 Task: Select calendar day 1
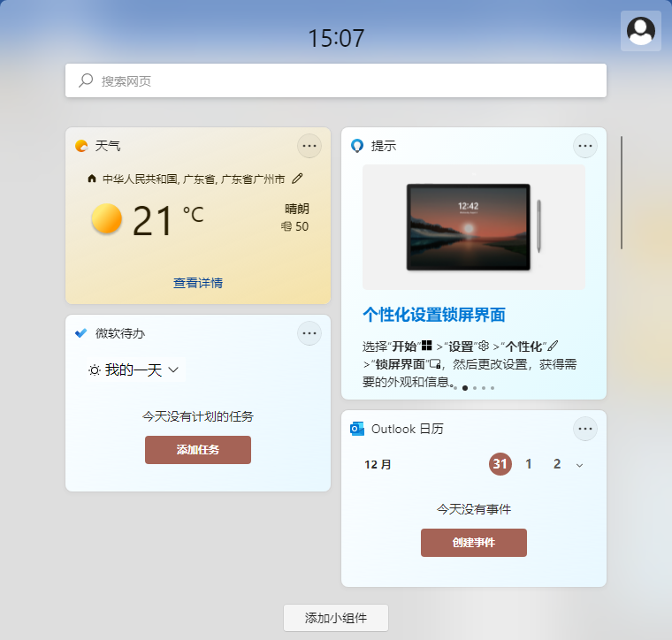(529, 464)
